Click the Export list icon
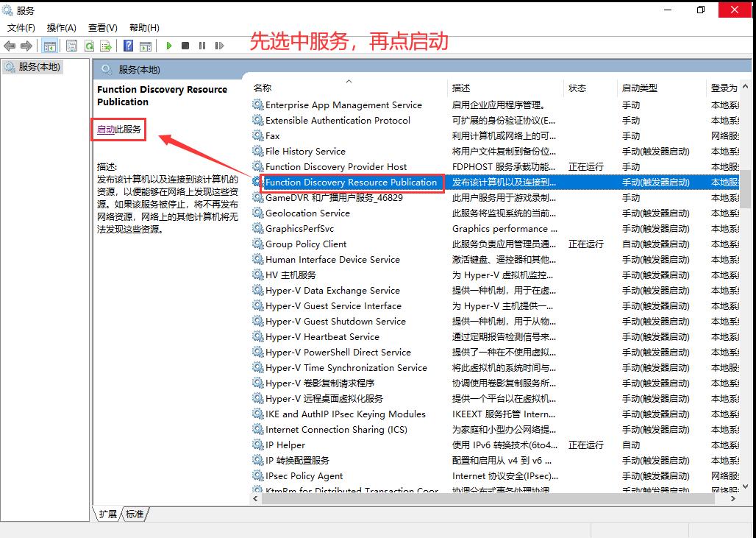Image resolution: width=756 pixels, height=538 pixels. click(108, 46)
